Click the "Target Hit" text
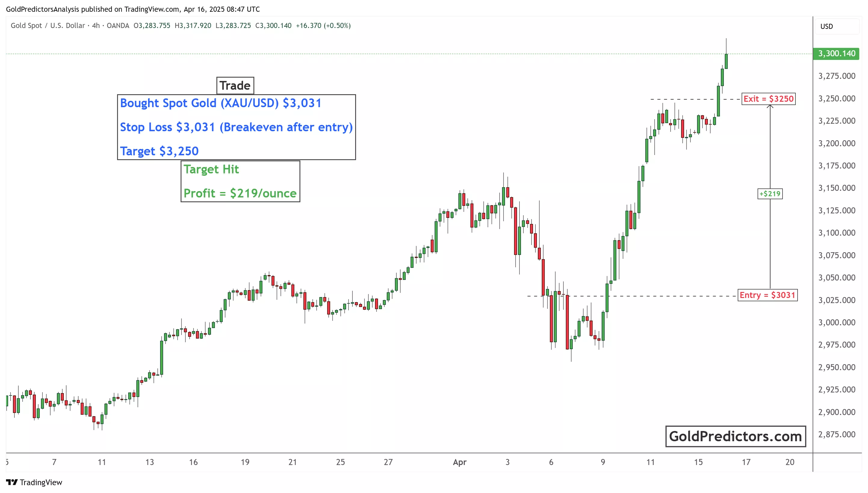The height and width of the screenshot is (493, 868). [x=211, y=169]
